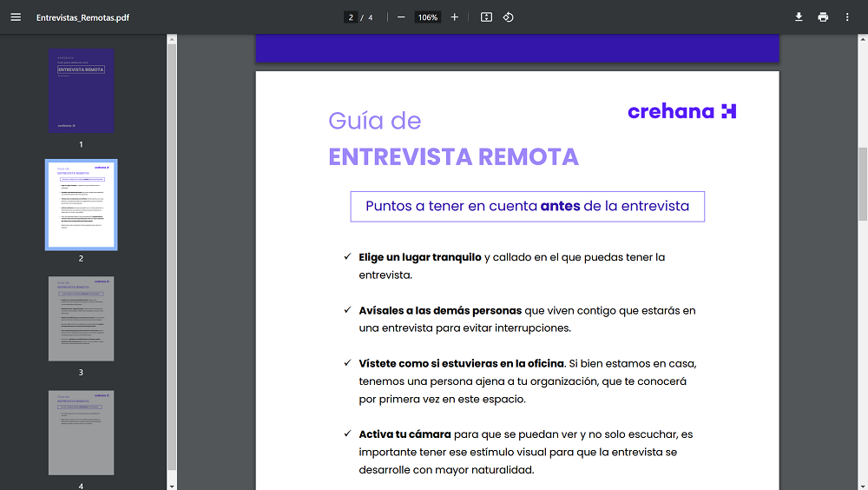Click the zoom out minus button
This screenshot has height=490, width=868.
pyautogui.click(x=401, y=17)
